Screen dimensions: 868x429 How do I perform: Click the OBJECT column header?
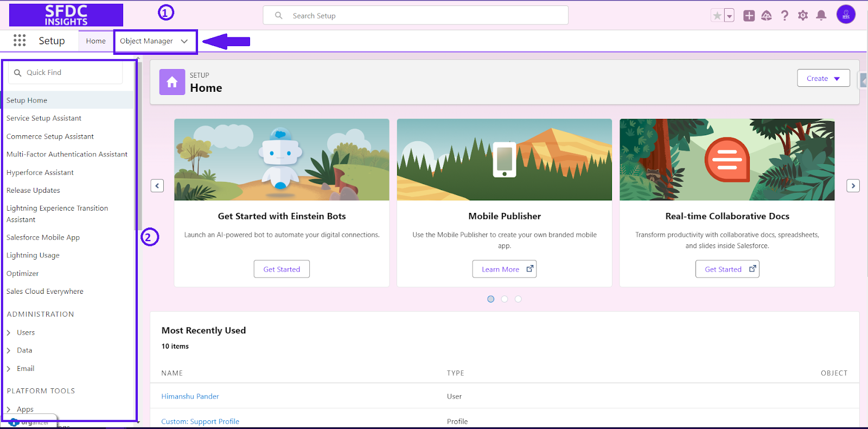coord(834,373)
